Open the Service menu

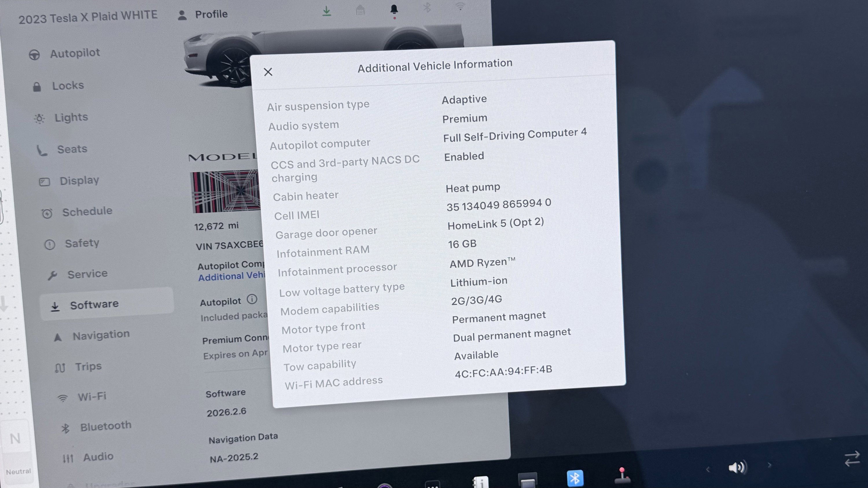[x=87, y=274]
